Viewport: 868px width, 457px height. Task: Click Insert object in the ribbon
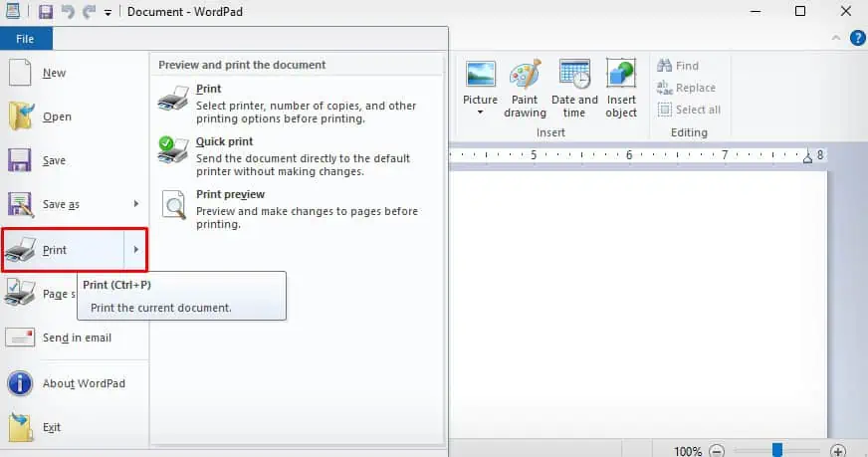tap(621, 89)
